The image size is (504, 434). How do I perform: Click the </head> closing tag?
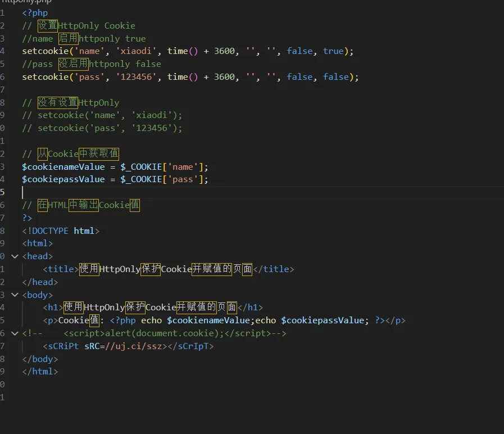coord(40,282)
